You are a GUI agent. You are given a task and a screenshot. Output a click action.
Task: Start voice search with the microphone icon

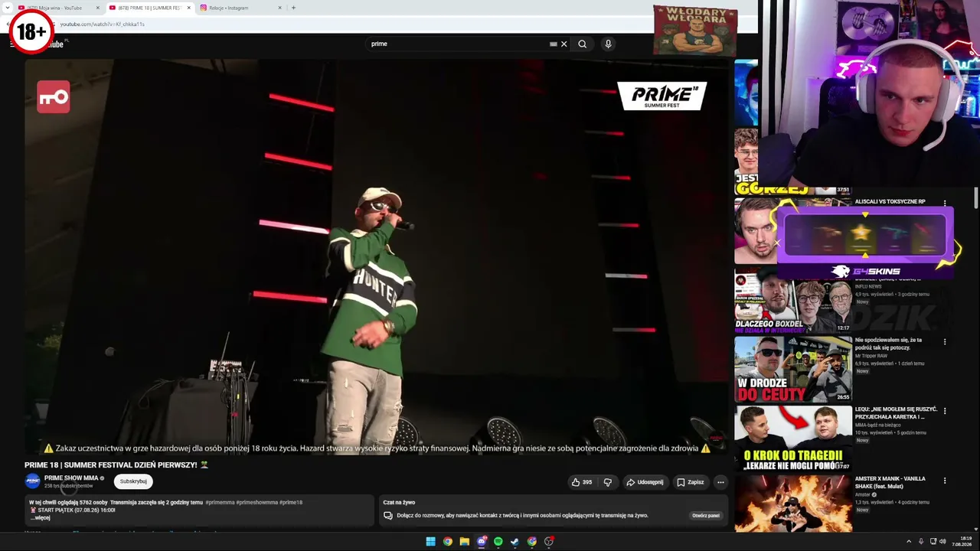pos(608,44)
